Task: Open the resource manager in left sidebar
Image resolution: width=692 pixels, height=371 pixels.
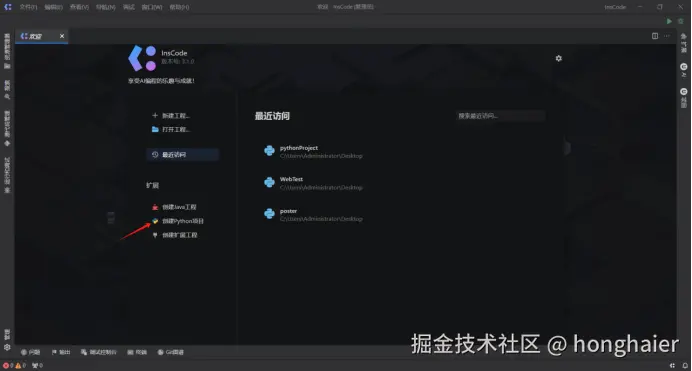Action: 7,51
